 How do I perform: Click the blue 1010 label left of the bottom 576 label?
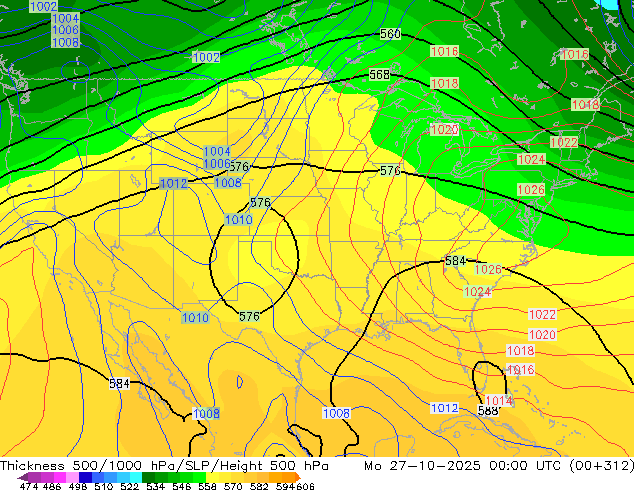195,318
